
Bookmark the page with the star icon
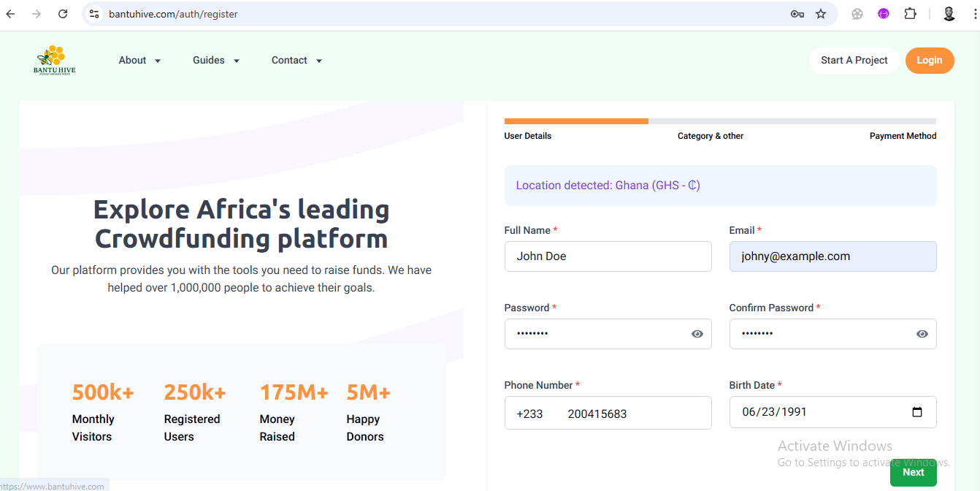coord(822,13)
